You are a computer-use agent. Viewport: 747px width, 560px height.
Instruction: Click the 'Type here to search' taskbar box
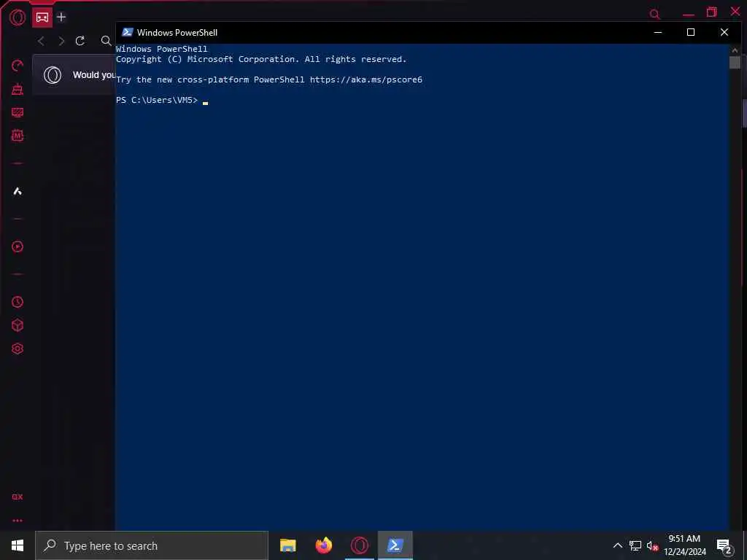(x=152, y=545)
